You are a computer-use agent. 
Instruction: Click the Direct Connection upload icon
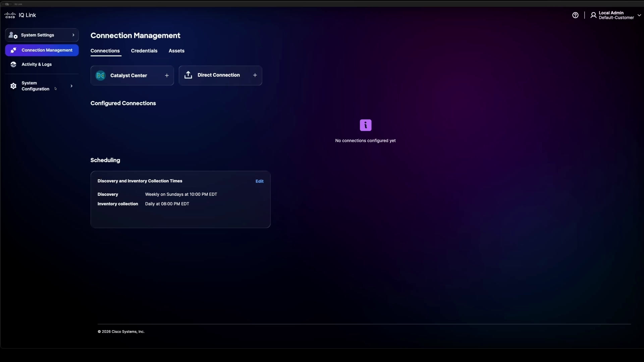point(188,75)
